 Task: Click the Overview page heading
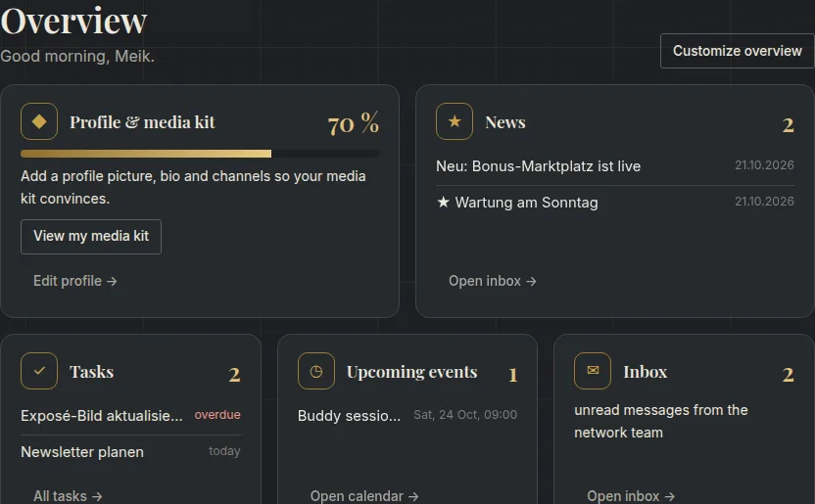[x=73, y=21]
